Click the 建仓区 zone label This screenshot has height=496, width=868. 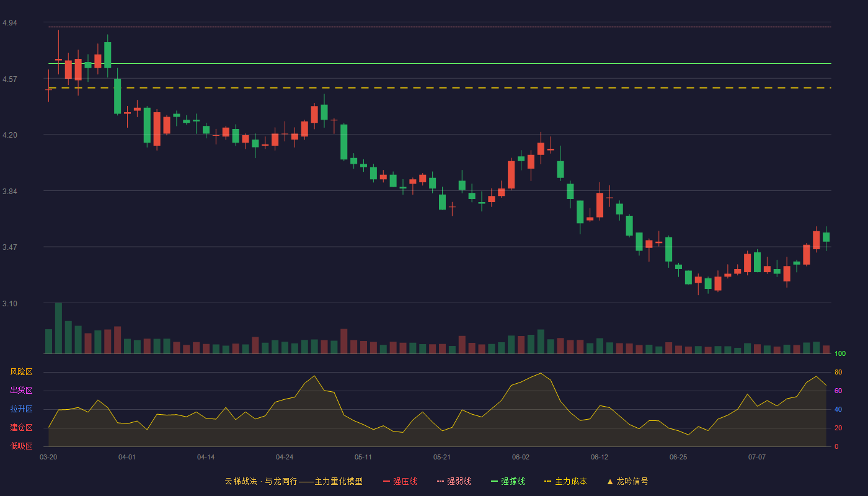point(21,428)
